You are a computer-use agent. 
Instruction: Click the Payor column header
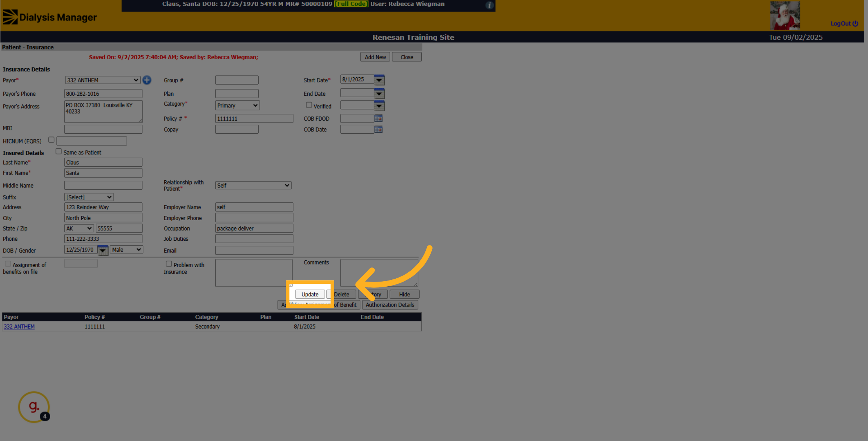pyautogui.click(x=11, y=317)
